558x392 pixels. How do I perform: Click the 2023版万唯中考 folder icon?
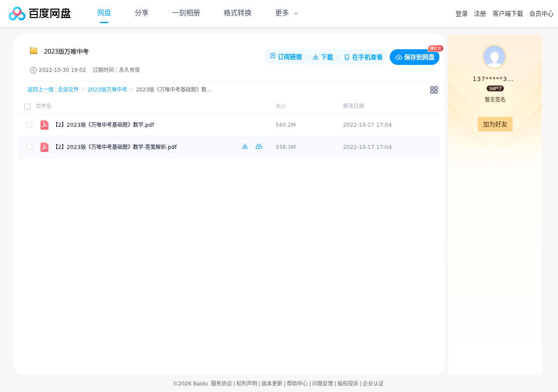pyautogui.click(x=34, y=51)
